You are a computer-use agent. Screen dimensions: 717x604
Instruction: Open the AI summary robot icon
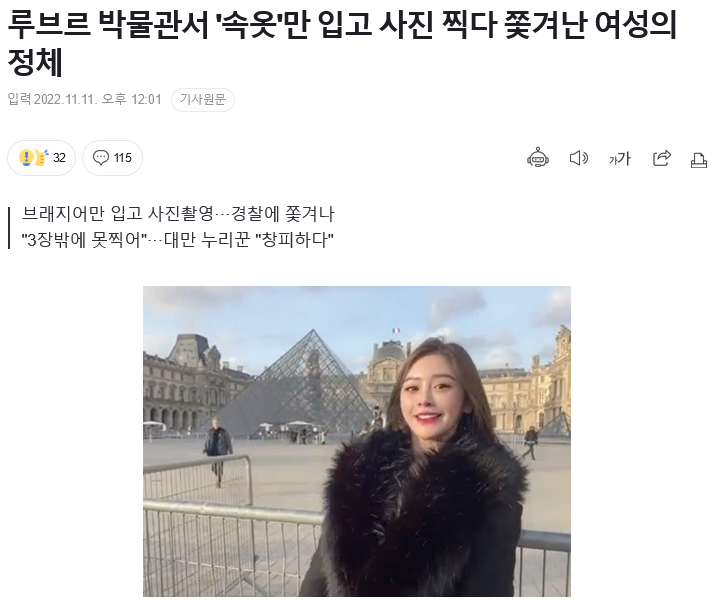[x=538, y=158]
